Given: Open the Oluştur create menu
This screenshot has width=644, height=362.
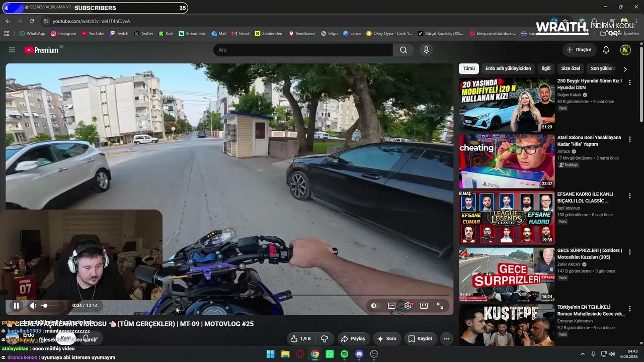Looking at the screenshot, I should click(x=579, y=50).
